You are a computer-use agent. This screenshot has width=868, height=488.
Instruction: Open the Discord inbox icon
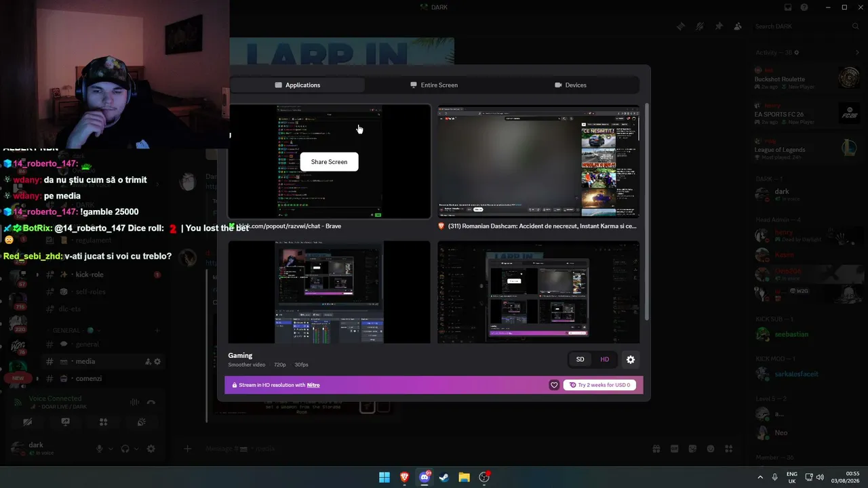(x=788, y=7)
